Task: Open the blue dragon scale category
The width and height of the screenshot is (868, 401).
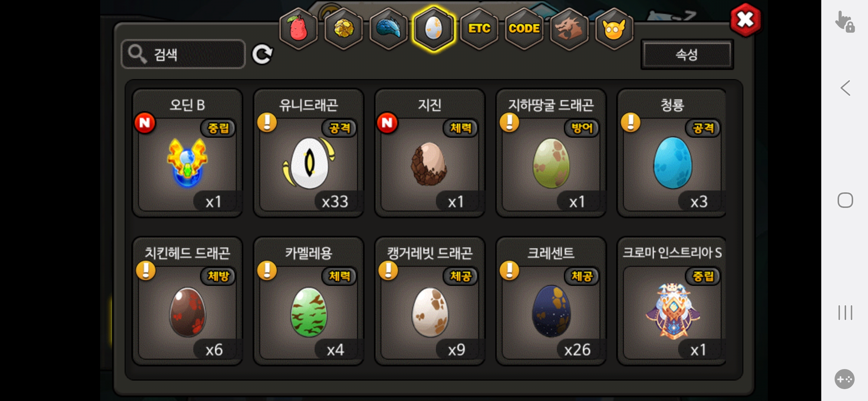Action: (389, 29)
